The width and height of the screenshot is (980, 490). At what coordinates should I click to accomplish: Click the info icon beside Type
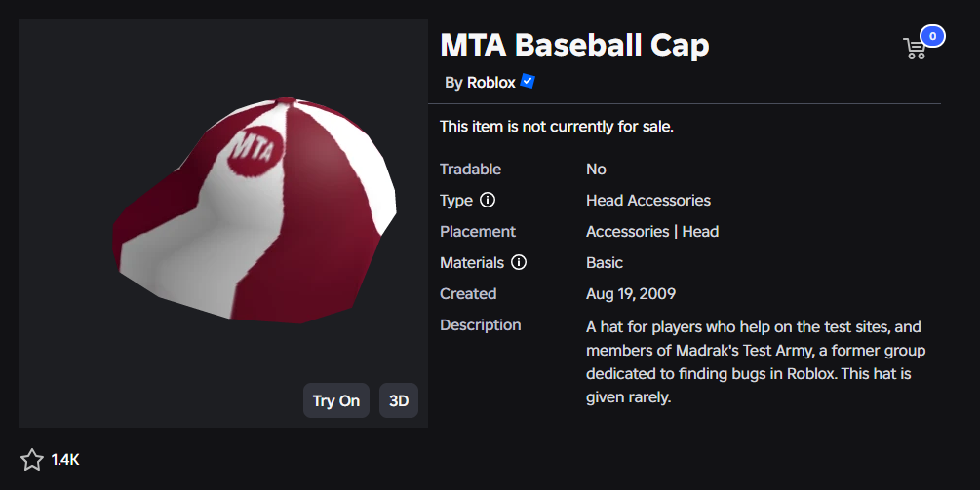pyautogui.click(x=488, y=201)
